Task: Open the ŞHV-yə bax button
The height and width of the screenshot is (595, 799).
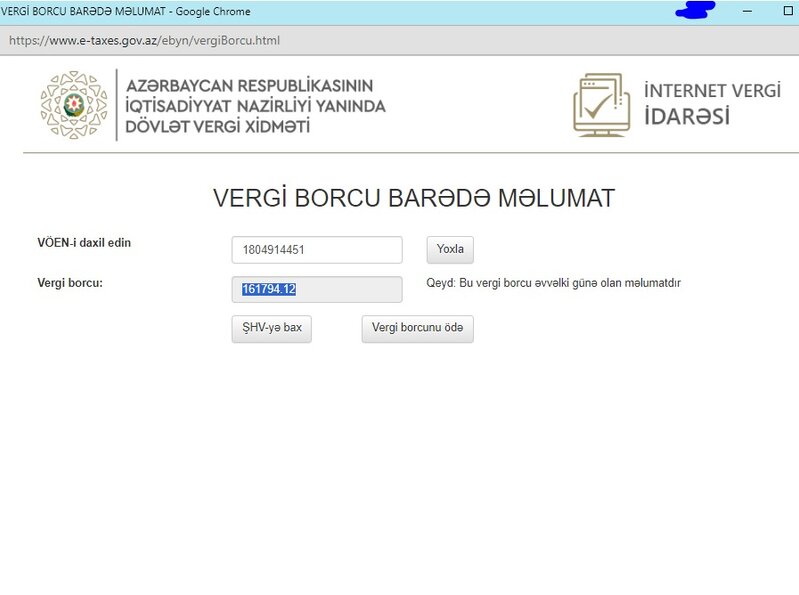Action: click(x=271, y=328)
